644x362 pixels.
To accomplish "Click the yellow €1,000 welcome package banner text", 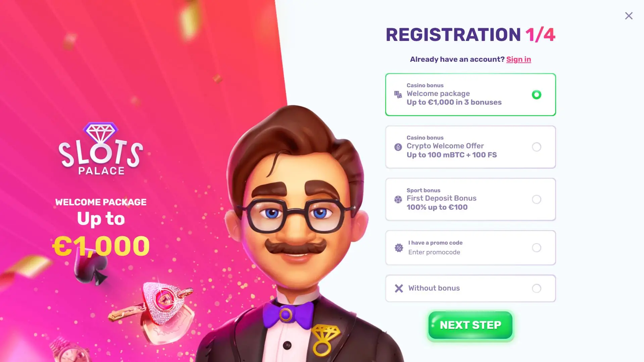I will point(101,246).
